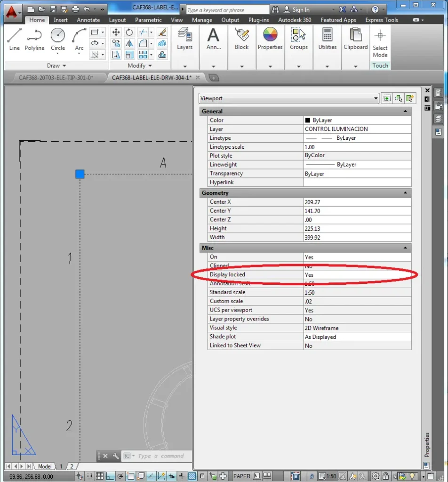This screenshot has width=448, height=482.
Task: Pick the Circle tool in Draw panel
Action: click(58, 39)
